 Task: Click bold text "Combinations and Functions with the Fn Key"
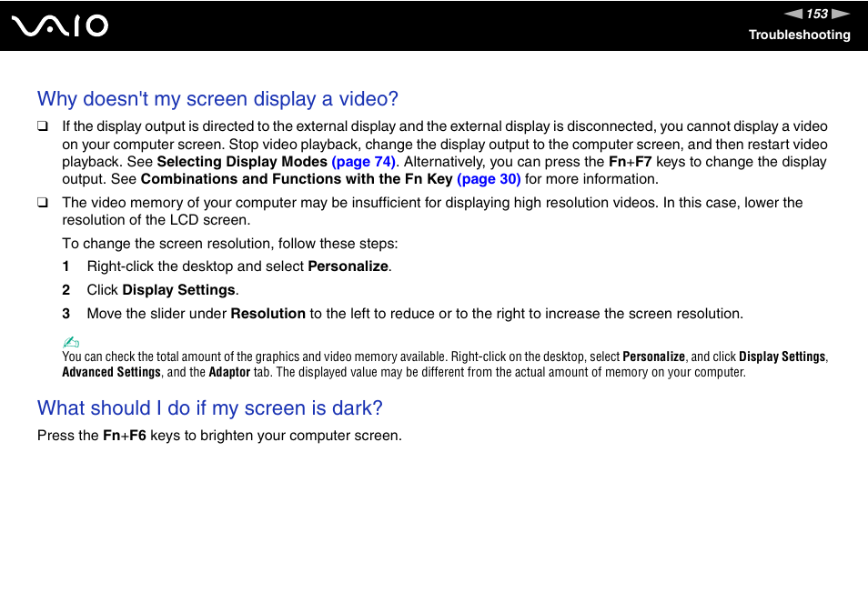(x=297, y=179)
